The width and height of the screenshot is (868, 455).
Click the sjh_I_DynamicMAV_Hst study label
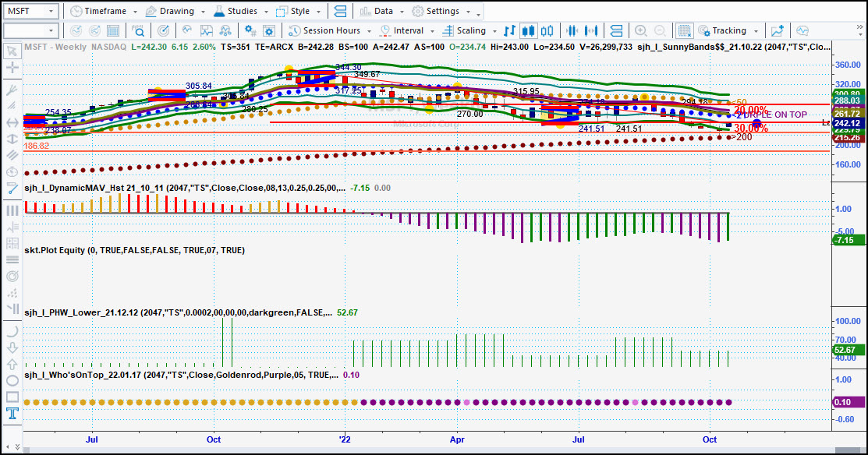(185, 188)
